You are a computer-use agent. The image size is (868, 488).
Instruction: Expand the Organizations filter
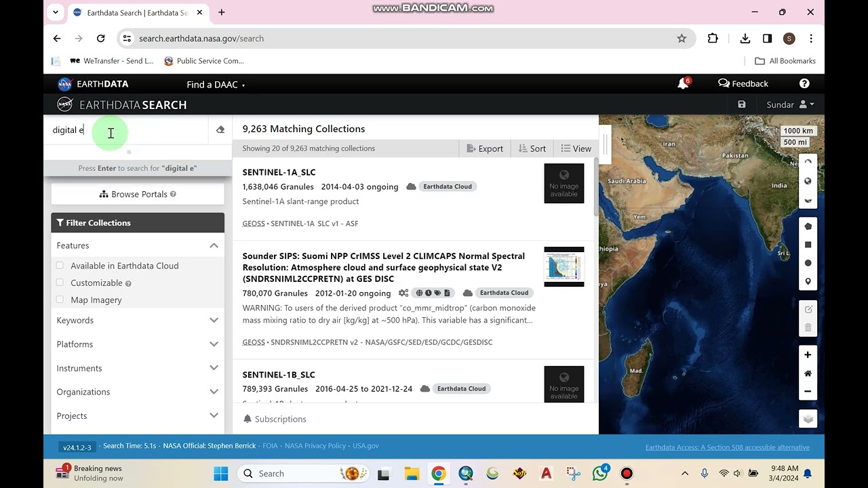coord(138,392)
